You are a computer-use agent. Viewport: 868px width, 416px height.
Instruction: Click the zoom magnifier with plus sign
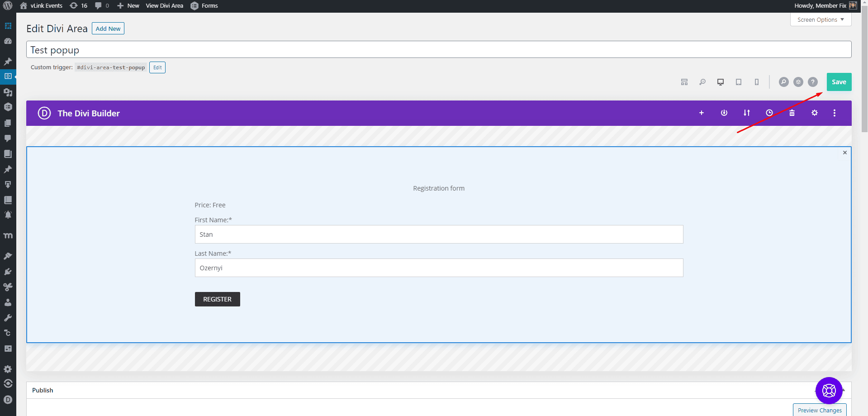(x=702, y=82)
